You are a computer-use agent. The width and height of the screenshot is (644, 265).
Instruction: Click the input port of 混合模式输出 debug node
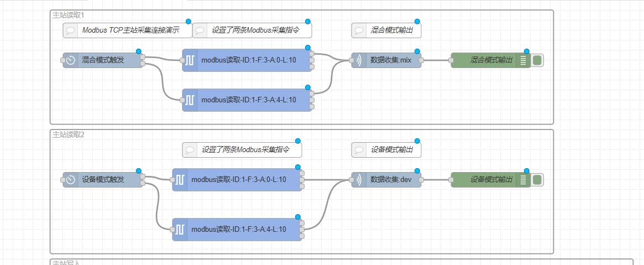click(451, 60)
